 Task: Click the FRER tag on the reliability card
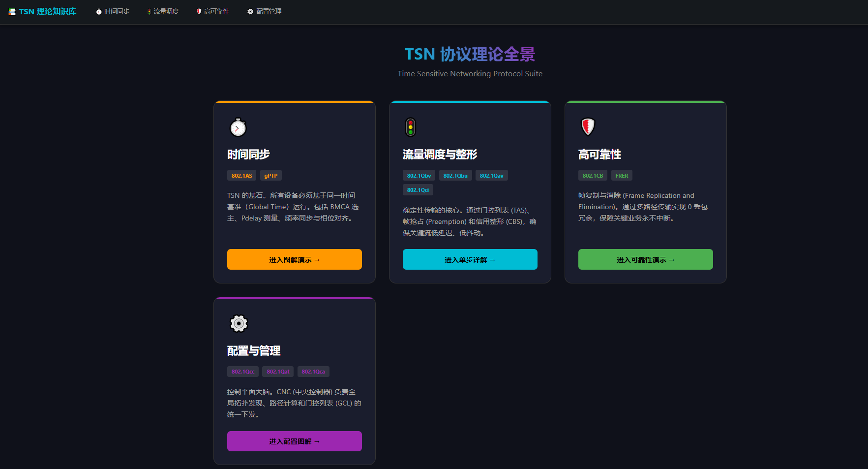click(x=622, y=175)
